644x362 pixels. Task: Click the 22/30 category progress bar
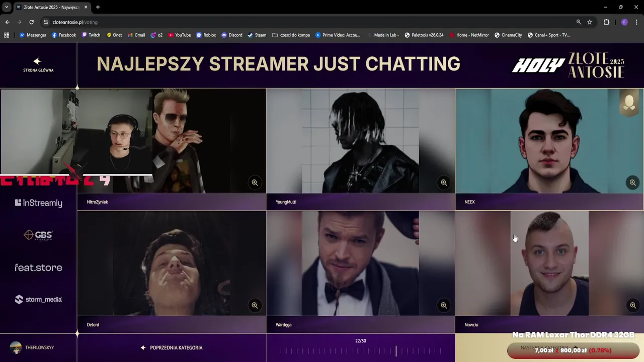click(360, 351)
